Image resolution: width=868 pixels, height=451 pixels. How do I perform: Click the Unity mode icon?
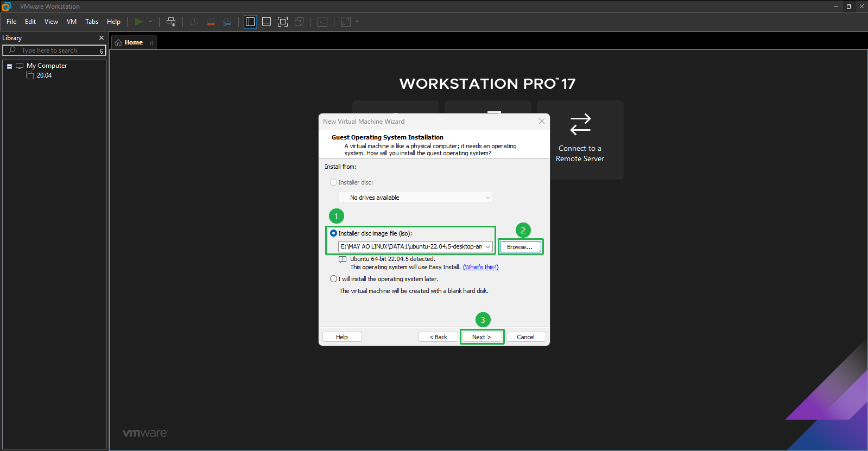coord(299,22)
